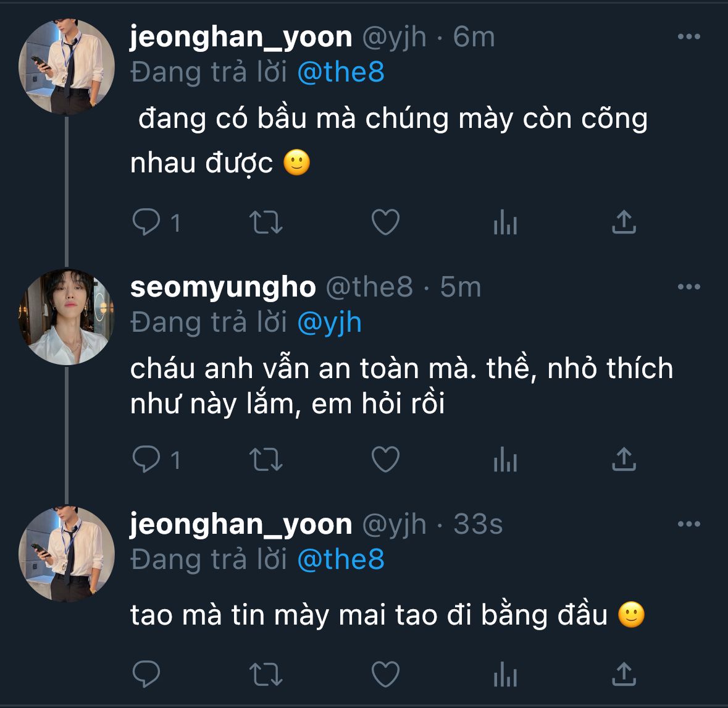Open jeonghan_yoon's avatar on the first tweet
The image size is (728, 708).
pyautogui.click(x=66, y=67)
